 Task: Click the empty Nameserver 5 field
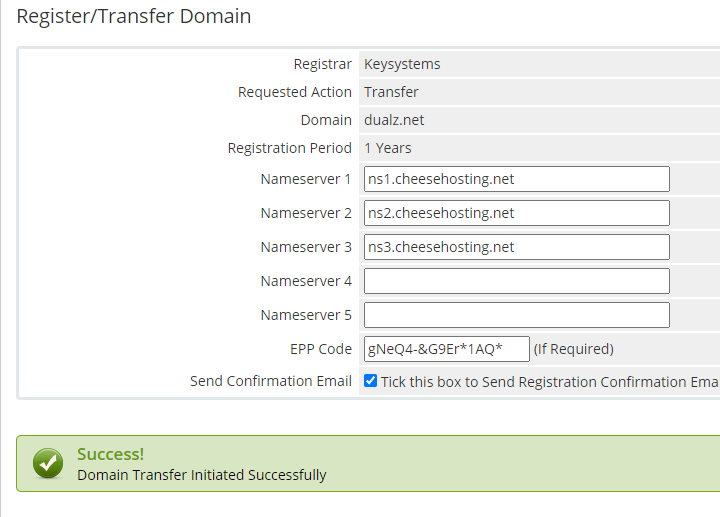[x=516, y=315]
